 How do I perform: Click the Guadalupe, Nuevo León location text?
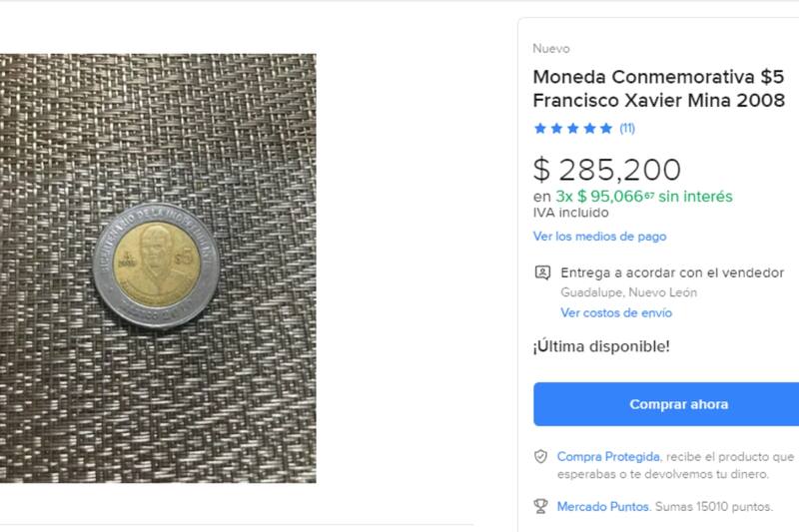pyautogui.click(x=629, y=292)
